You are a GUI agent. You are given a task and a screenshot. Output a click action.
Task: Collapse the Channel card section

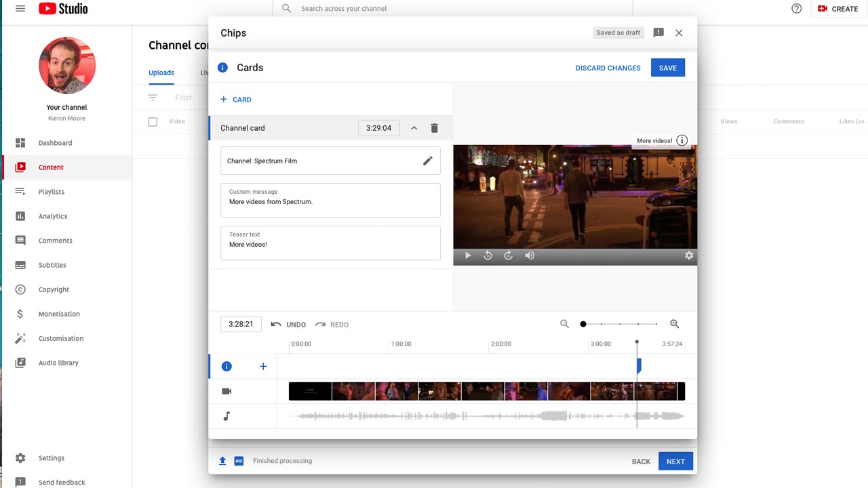coord(414,128)
